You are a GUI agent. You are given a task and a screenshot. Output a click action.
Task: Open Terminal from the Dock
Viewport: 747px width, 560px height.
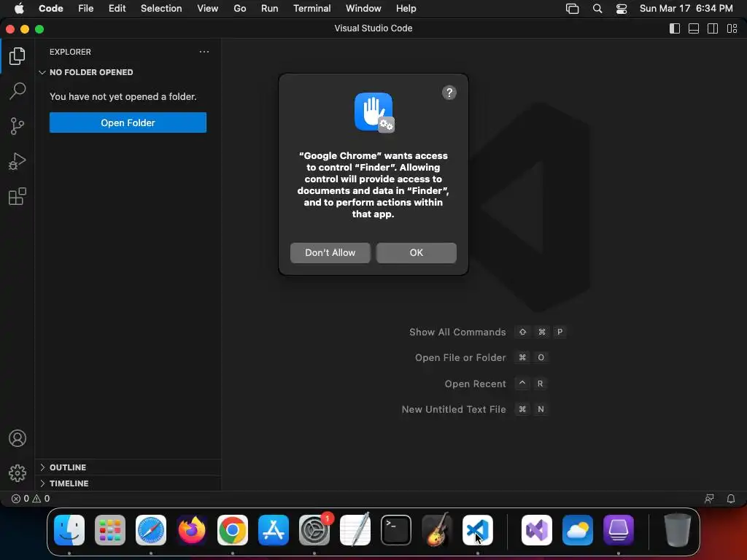tap(396, 530)
